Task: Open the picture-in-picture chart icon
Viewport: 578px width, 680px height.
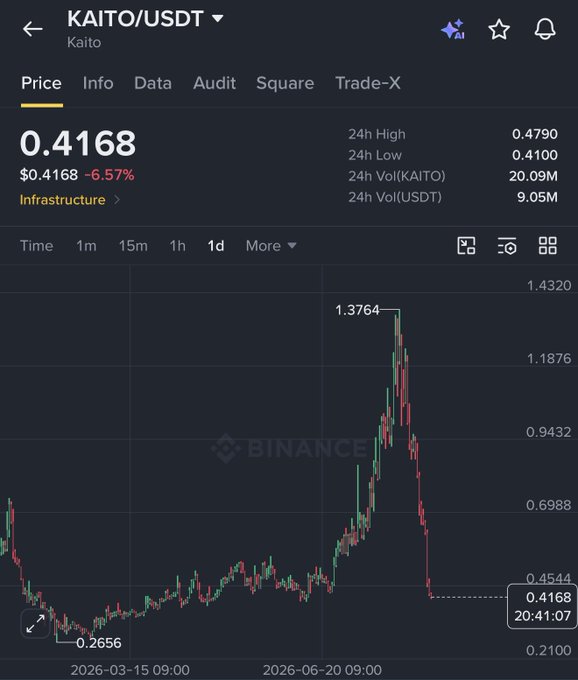Action: click(467, 245)
